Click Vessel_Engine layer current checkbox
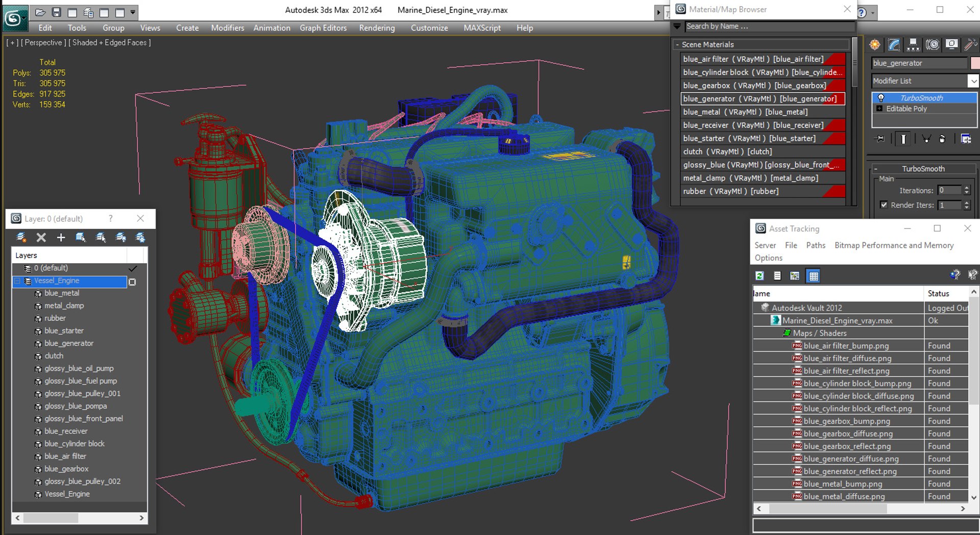The height and width of the screenshot is (535, 980). click(132, 282)
